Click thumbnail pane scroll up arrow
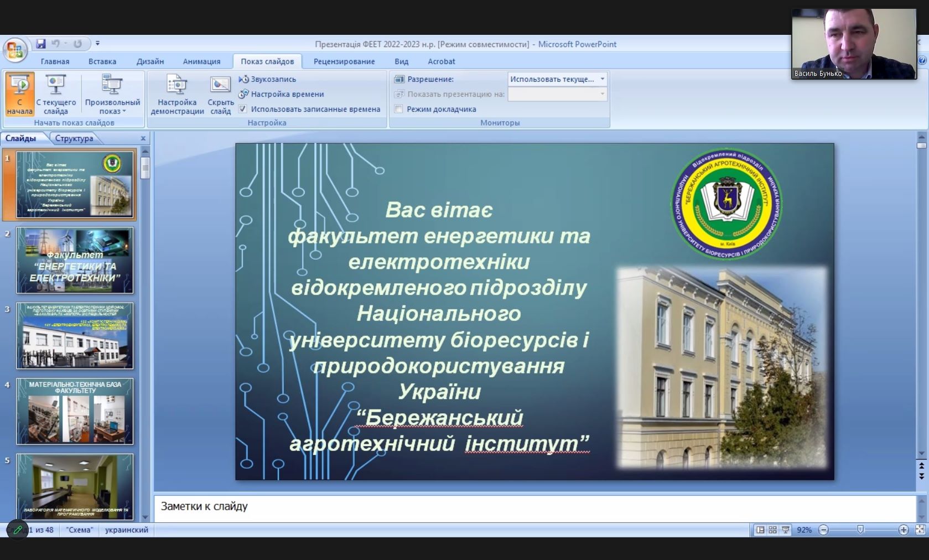The width and height of the screenshot is (929, 560). pyautogui.click(x=146, y=151)
